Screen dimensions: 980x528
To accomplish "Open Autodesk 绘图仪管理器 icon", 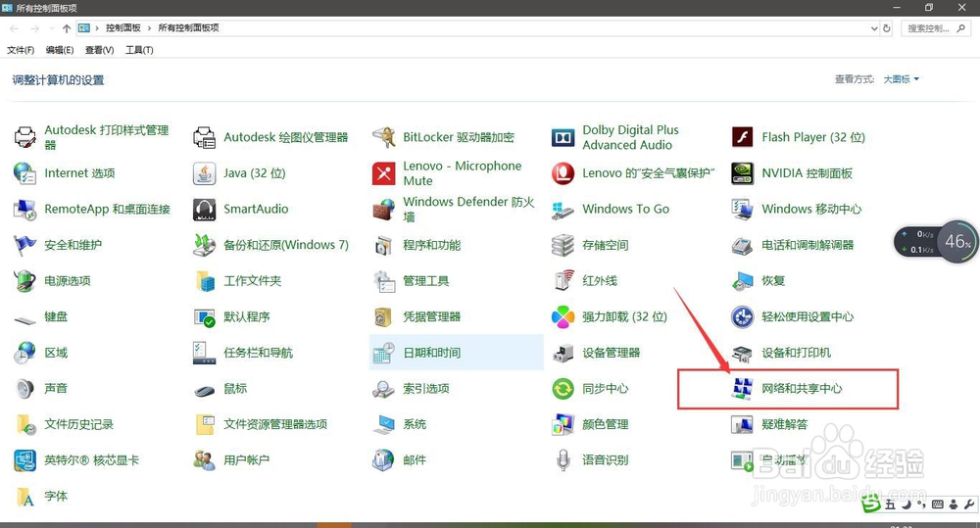I will (x=205, y=137).
